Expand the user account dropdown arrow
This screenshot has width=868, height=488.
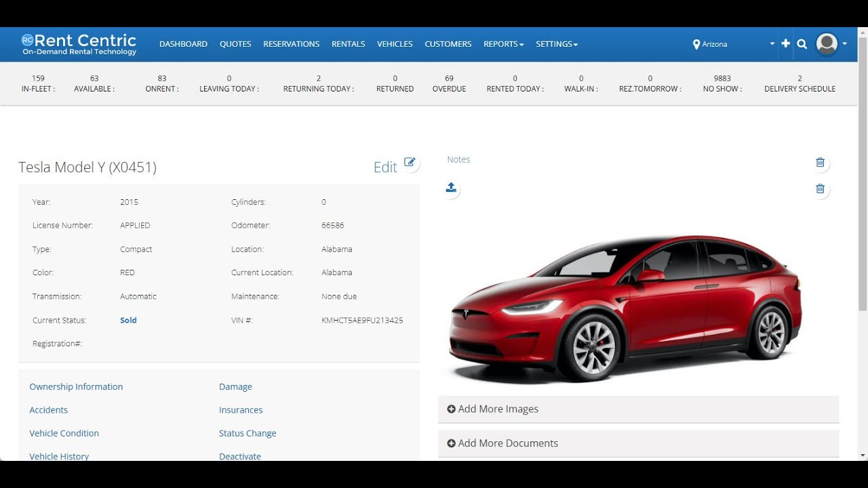(844, 44)
